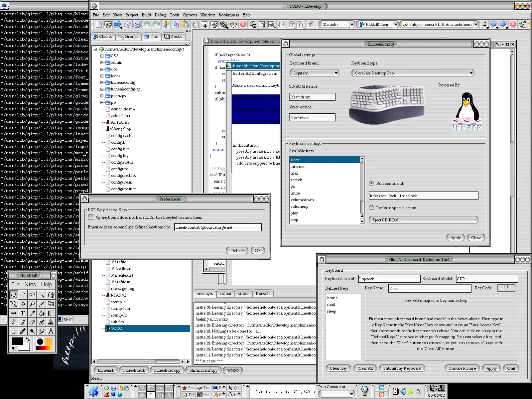Click the lightbulb icon in KDE panel
The width and height of the screenshot is (532, 399).
coord(364,391)
